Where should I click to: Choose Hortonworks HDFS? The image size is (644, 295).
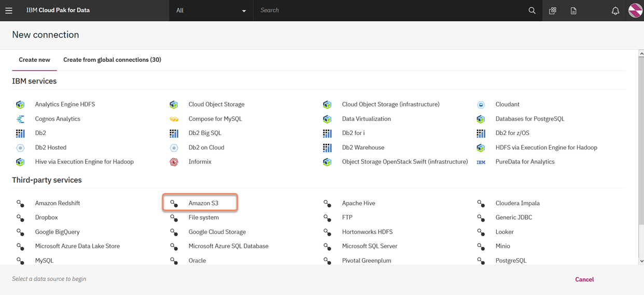click(367, 232)
